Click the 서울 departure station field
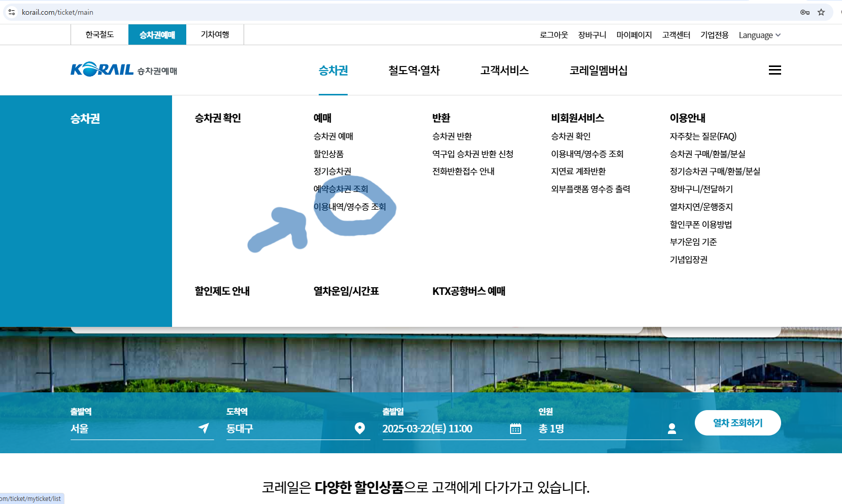Image resolution: width=842 pixels, height=504 pixels. (x=142, y=428)
